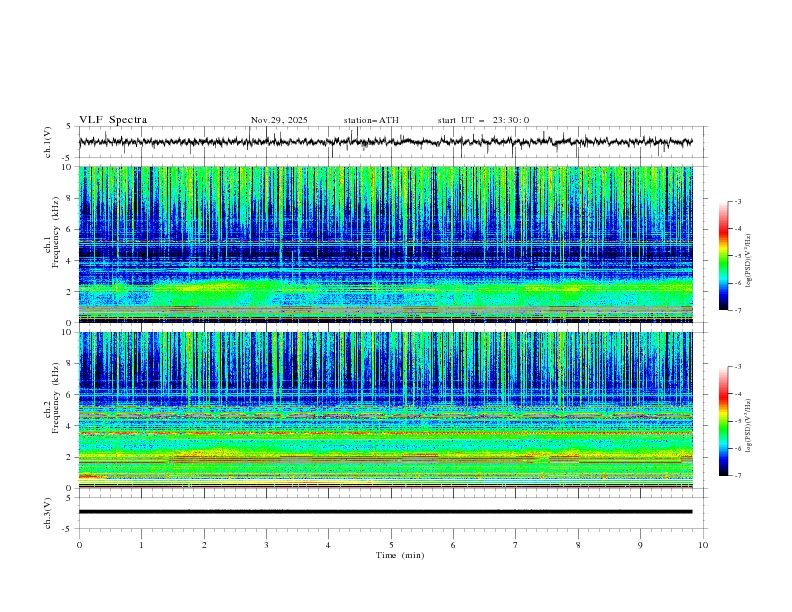Click the ch.3 flat voltage trace
This screenshot has height=612, width=792.
click(385, 512)
